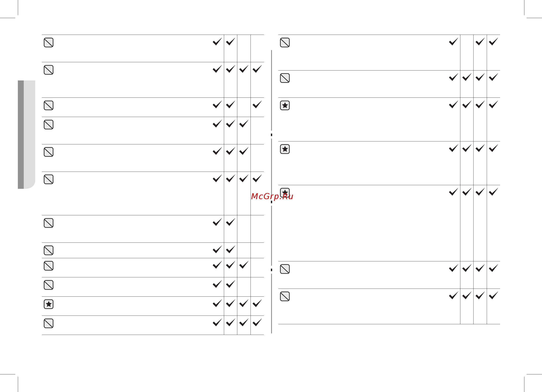Click first checkmark in left table's star row
The height and width of the screenshot is (392, 542).
[217, 303]
